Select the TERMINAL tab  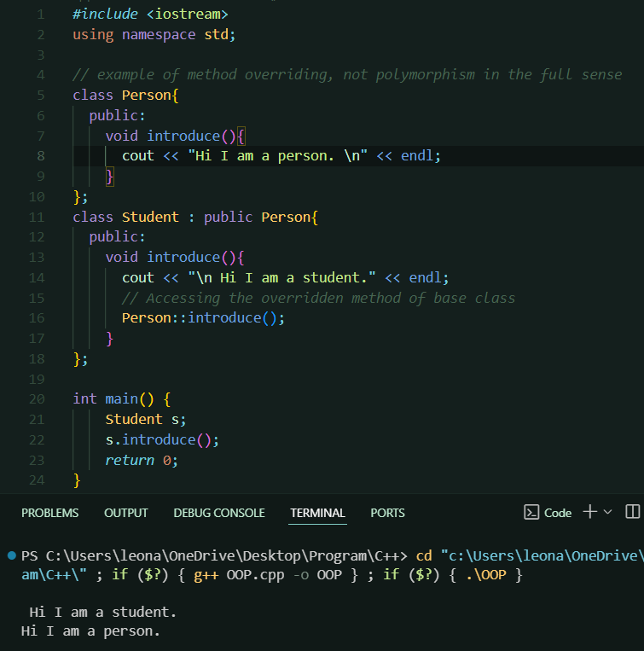(x=317, y=513)
